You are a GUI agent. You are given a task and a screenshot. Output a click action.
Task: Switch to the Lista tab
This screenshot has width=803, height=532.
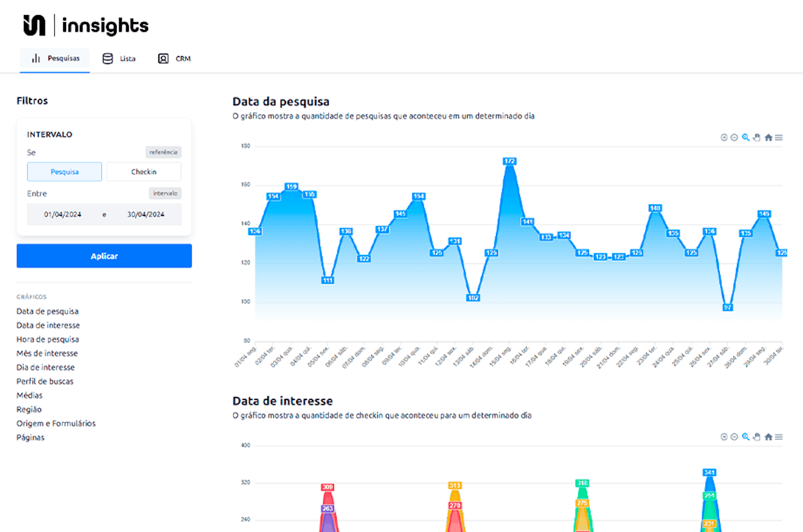click(x=119, y=59)
